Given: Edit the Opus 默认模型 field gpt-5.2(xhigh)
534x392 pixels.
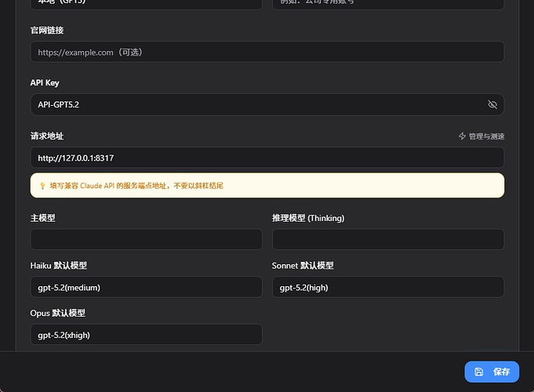Looking at the screenshot, I should coord(146,335).
